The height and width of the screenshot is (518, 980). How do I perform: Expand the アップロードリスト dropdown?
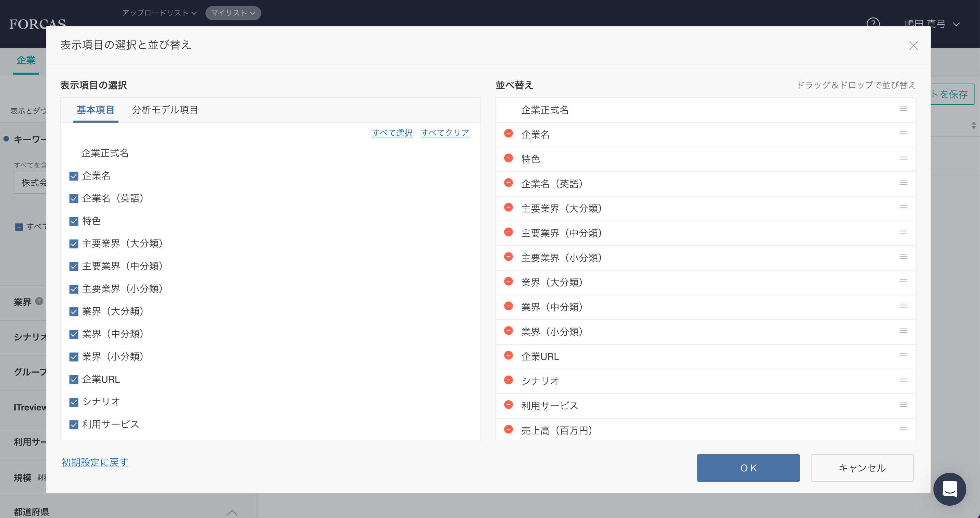[x=159, y=13]
